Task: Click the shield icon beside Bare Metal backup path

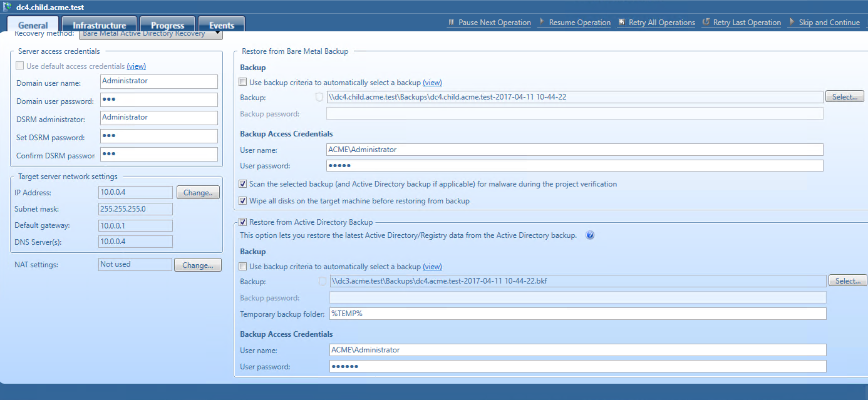Action: pos(319,97)
